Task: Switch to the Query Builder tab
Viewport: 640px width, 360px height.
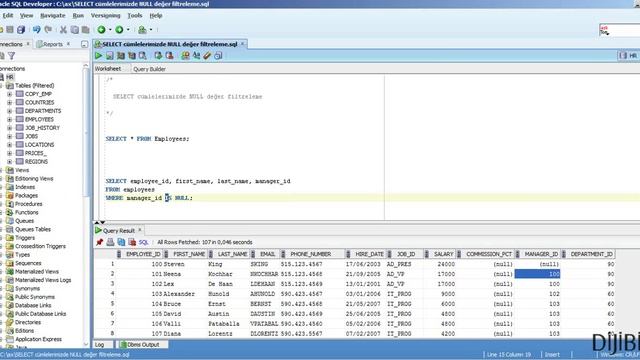Action: [x=149, y=69]
